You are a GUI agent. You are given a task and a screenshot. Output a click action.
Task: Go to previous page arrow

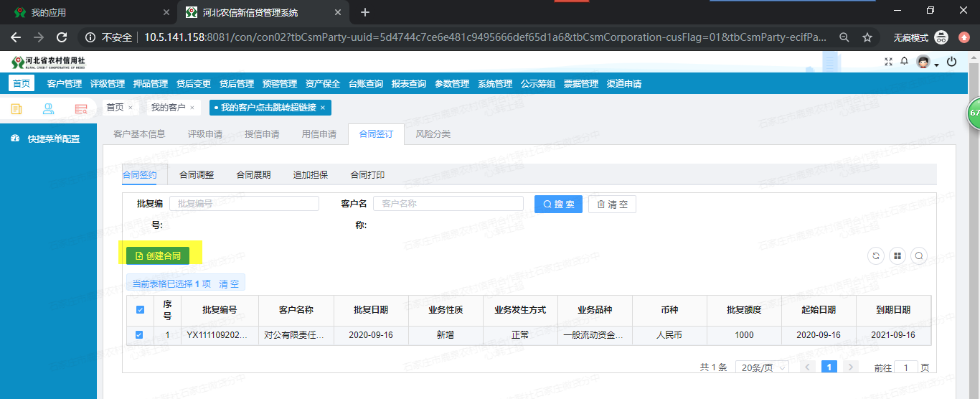(x=808, y=367)
